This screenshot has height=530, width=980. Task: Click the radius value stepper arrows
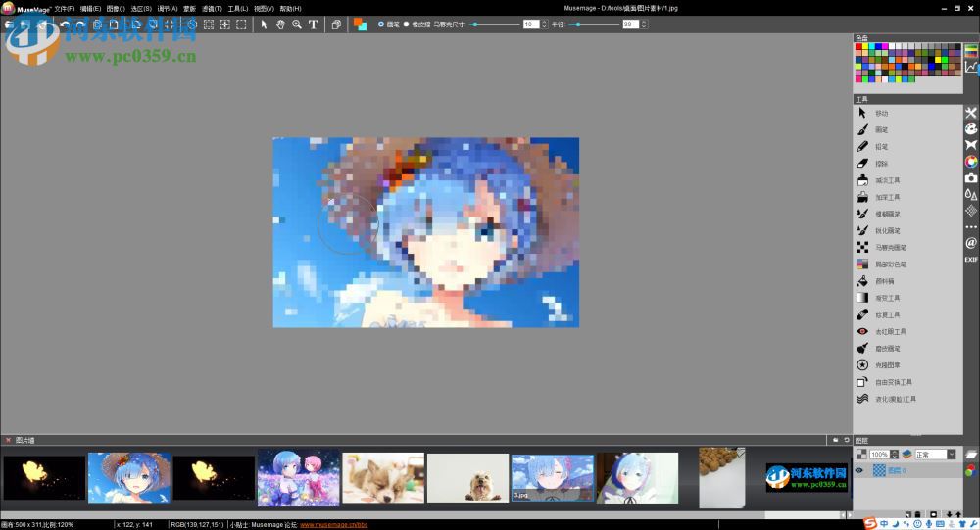(644, 24)
